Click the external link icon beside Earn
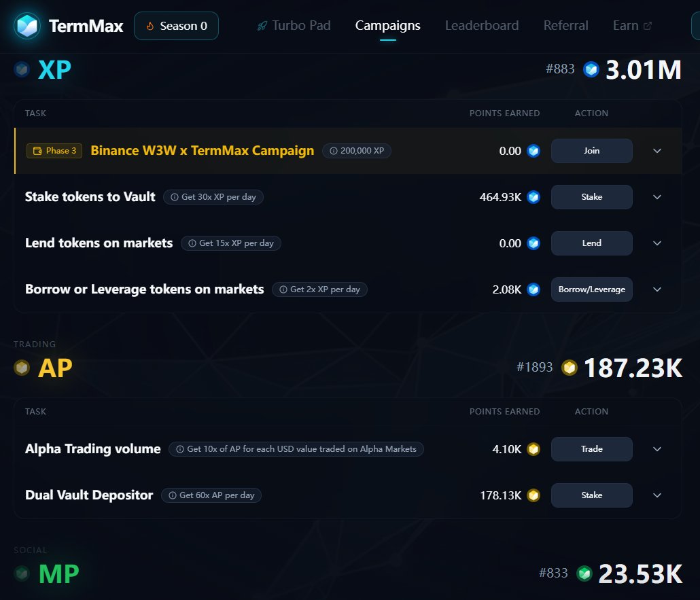 click(647, 26)
